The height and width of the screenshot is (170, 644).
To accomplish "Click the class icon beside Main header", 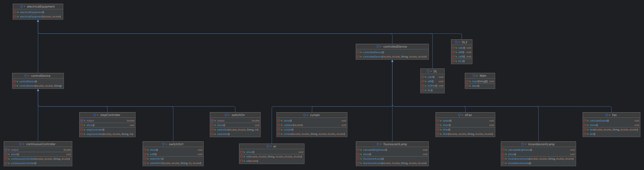I will pos(474,76).
